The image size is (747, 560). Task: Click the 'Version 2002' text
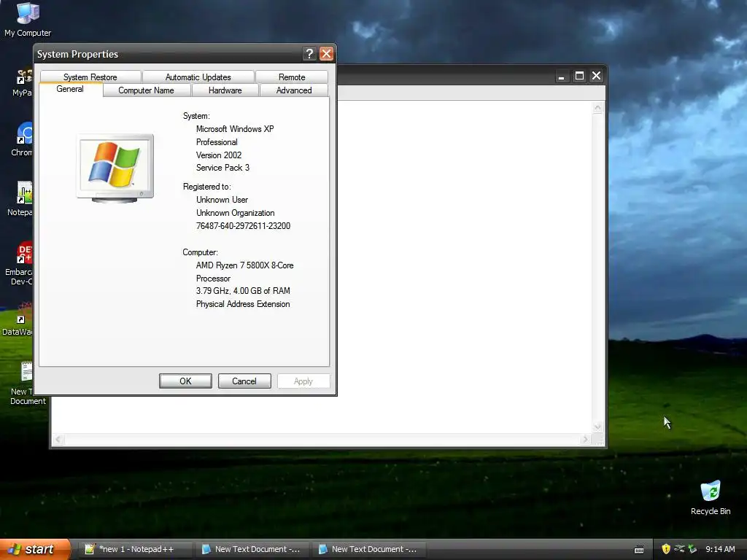[x=219, y=155]
